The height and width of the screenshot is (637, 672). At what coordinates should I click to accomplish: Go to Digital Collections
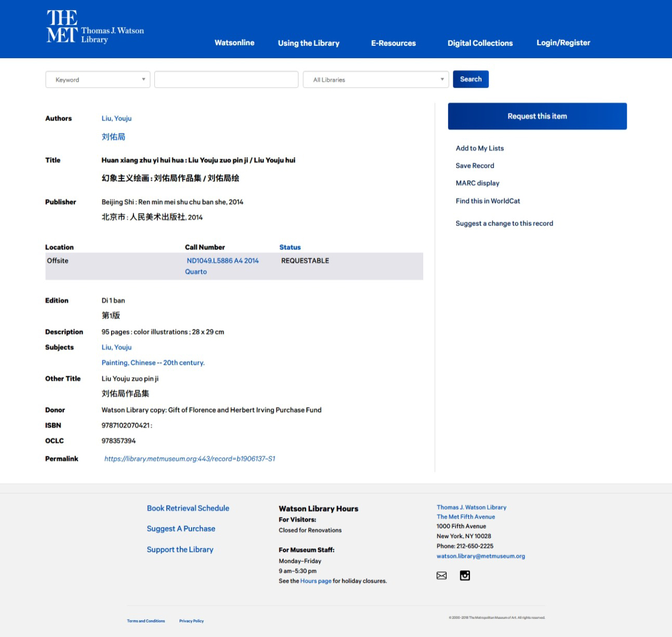[x=480, y=43]
